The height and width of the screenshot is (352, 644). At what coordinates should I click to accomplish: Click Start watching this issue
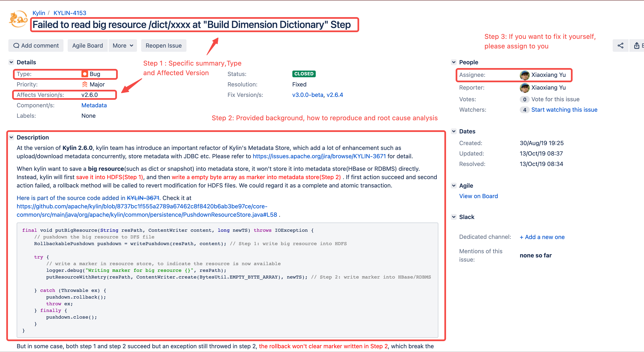pos(564,110)
